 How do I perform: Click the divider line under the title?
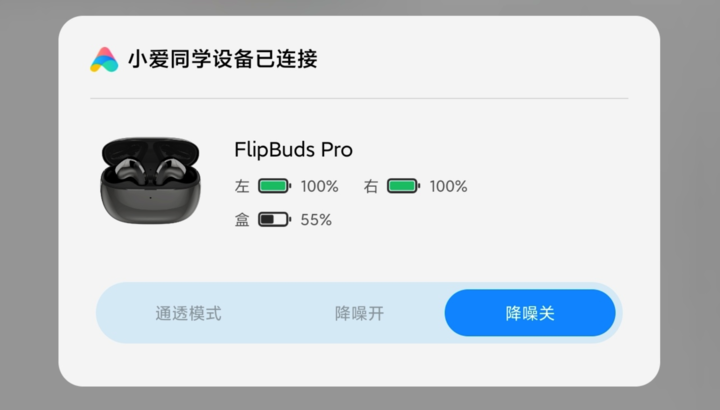tap(359, 99)
